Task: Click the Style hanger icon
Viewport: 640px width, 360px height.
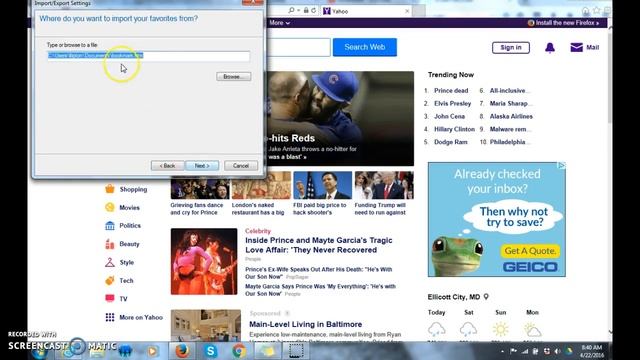Action: tap(110, 262)
